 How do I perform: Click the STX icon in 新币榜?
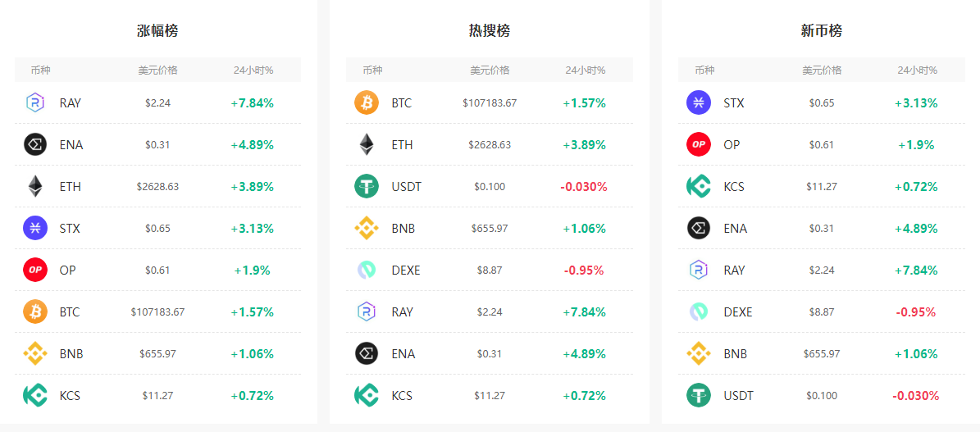click(x=699, y=102)
